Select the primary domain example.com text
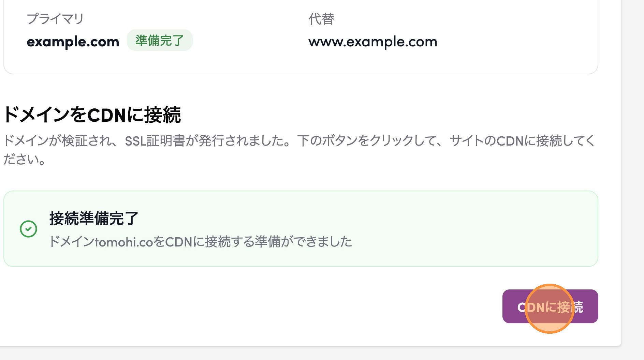Screen dimensions: 644x360 tap(73, 42)
